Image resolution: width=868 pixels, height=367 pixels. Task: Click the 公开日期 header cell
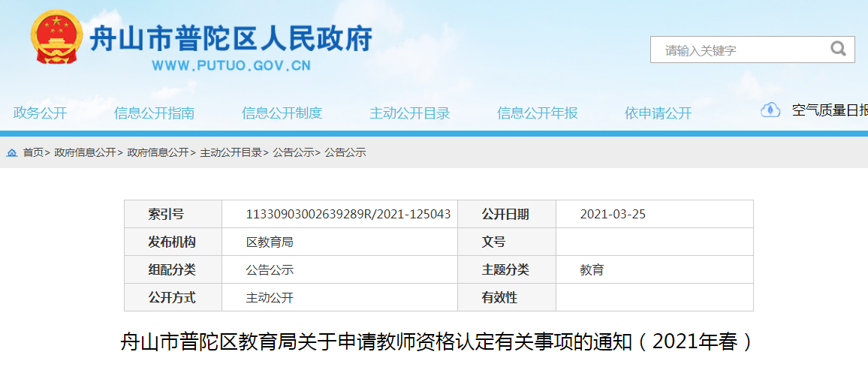point(507,214)
